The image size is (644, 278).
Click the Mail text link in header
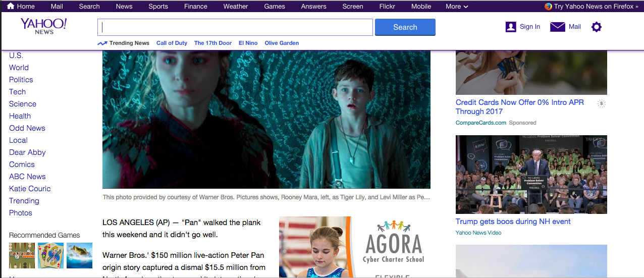(575, 27)
